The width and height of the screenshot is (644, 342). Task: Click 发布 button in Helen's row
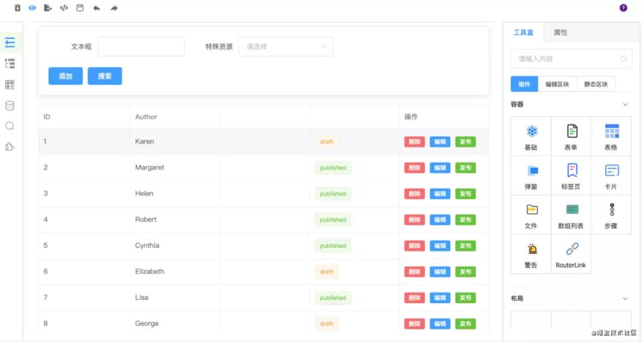pos(465,193)
